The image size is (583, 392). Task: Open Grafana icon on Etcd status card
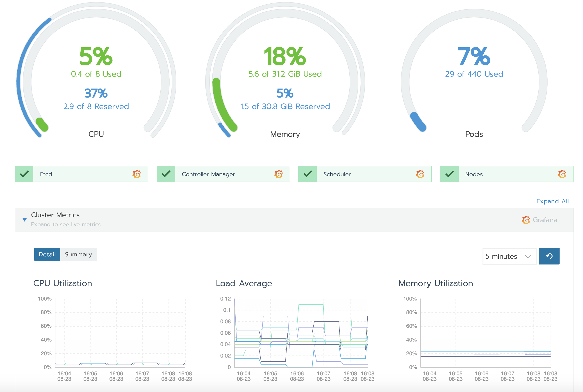click(x=137, y=174)
